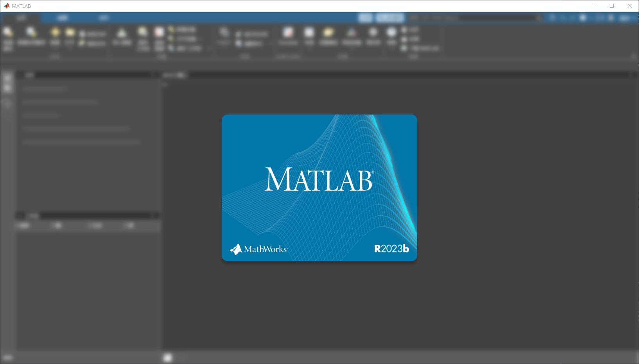Image resolution: width=639 pixels, height=364 pixels.
Task: Close the MATLAB window
Action: [630, 6]
